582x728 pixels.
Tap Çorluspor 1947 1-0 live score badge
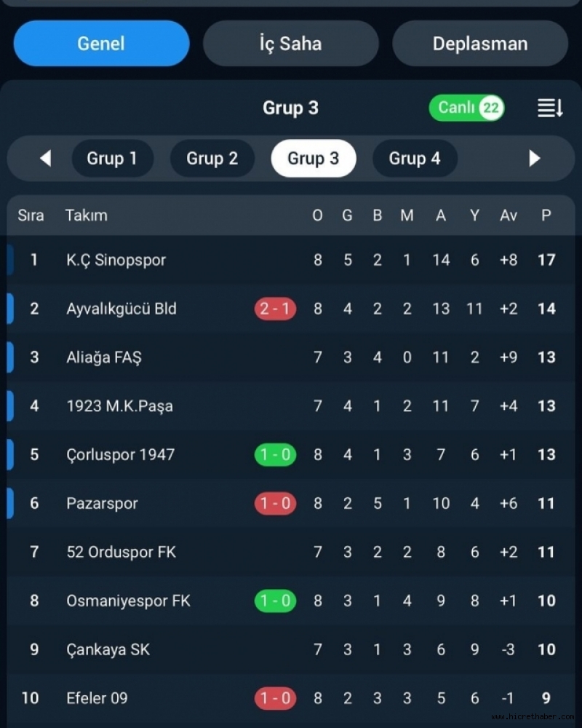[x=275, y=454]
